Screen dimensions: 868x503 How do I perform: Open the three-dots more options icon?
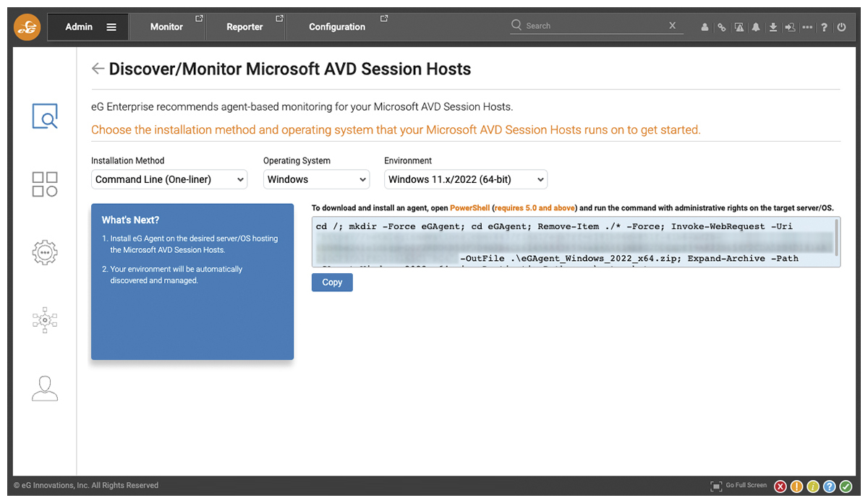pos(807,27)
